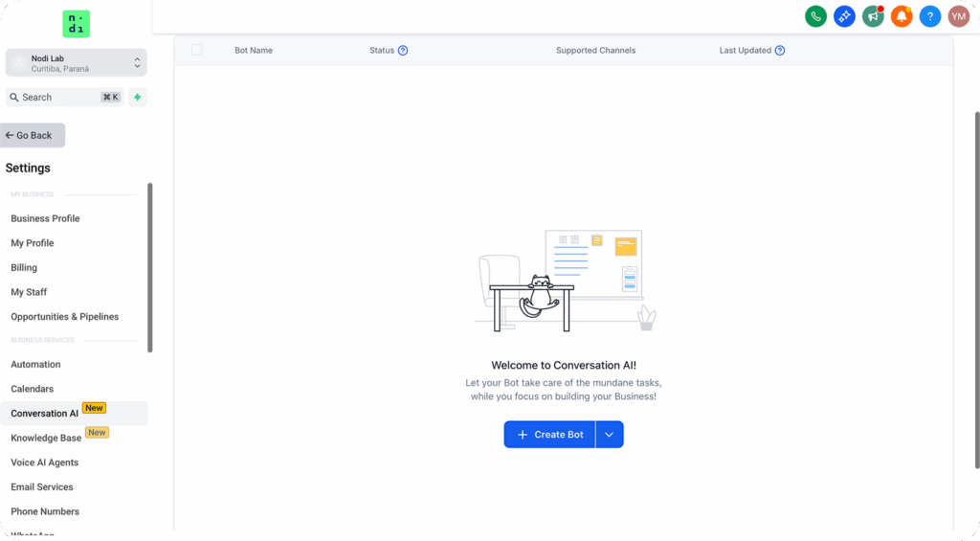Viewport: 980px width, 541px height.
Task: Expand the Create Bot dropdown arrow
Action: pyautogui.click(x=610, y=435)
